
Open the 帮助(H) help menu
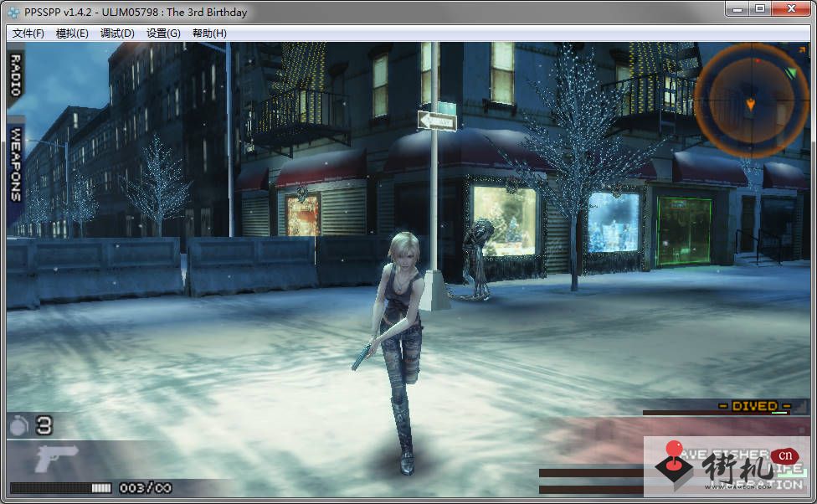209,33
